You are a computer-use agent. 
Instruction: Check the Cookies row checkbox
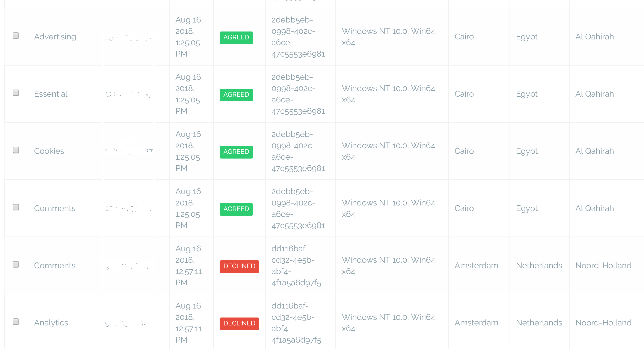[16, 150]
